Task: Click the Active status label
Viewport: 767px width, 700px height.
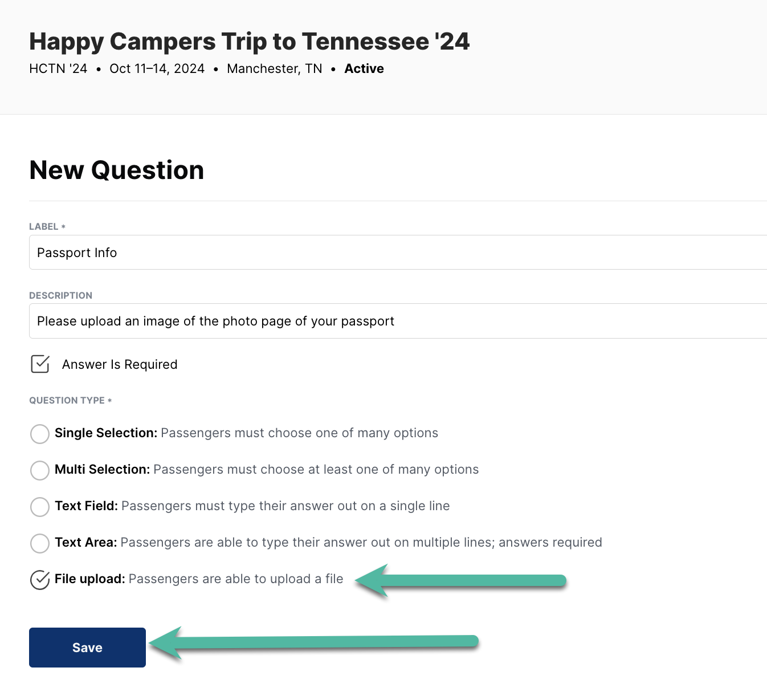Action: pos(364,68)
